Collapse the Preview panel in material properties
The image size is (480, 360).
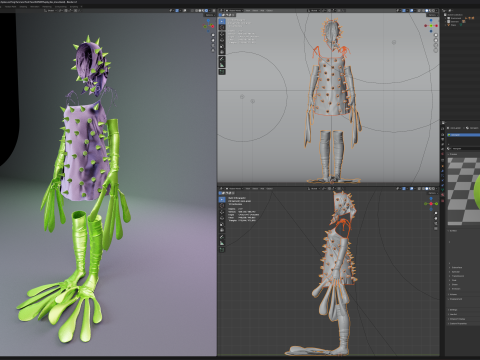click(453, 154)
